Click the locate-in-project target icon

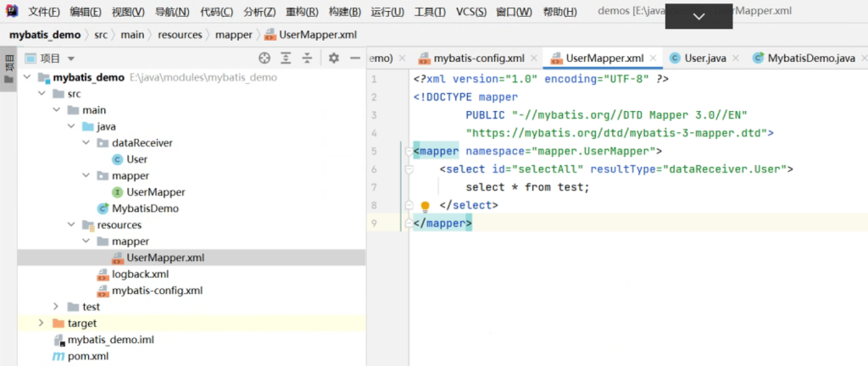click(264, 58)
